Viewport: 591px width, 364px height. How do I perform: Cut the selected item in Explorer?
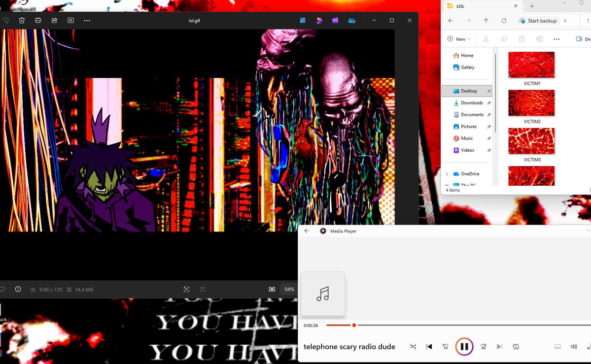(486, 39)
